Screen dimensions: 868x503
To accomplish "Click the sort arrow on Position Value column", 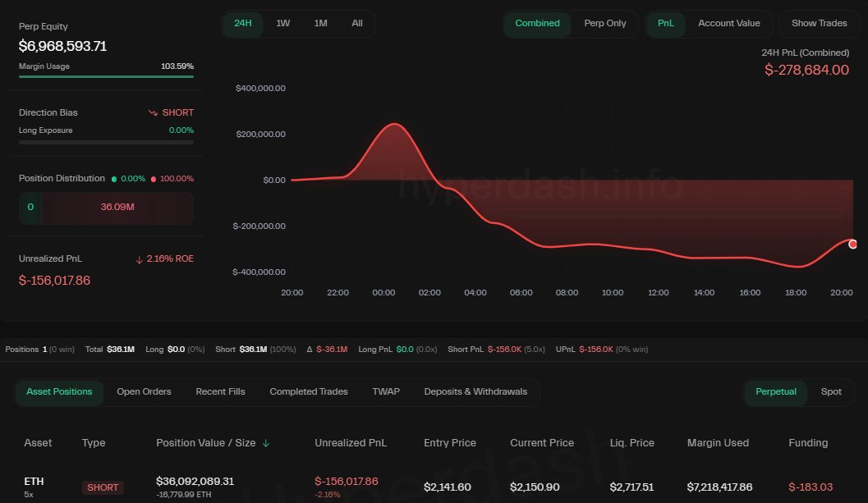I will coord(265,442).
